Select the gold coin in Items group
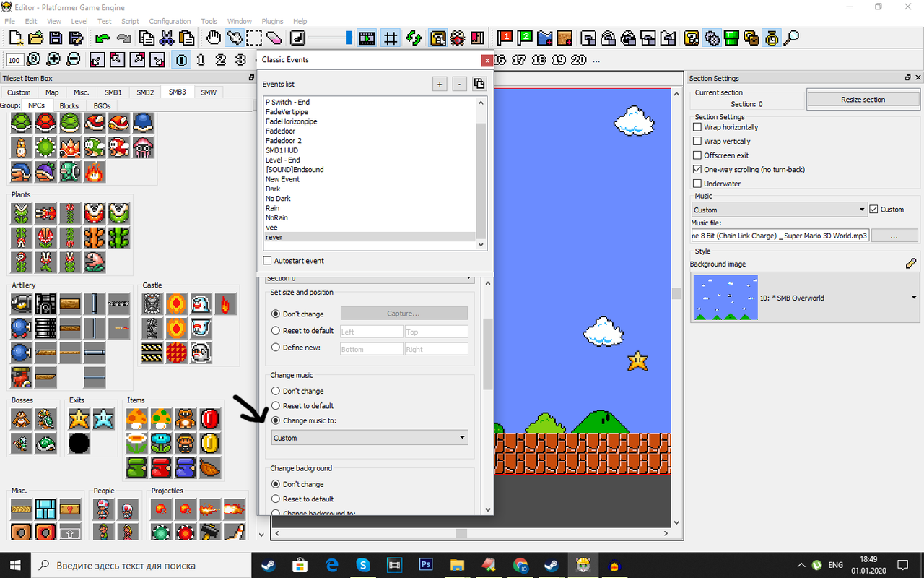Image resolution: width=924 pixels, height=578 pixels. coord(210,443)
